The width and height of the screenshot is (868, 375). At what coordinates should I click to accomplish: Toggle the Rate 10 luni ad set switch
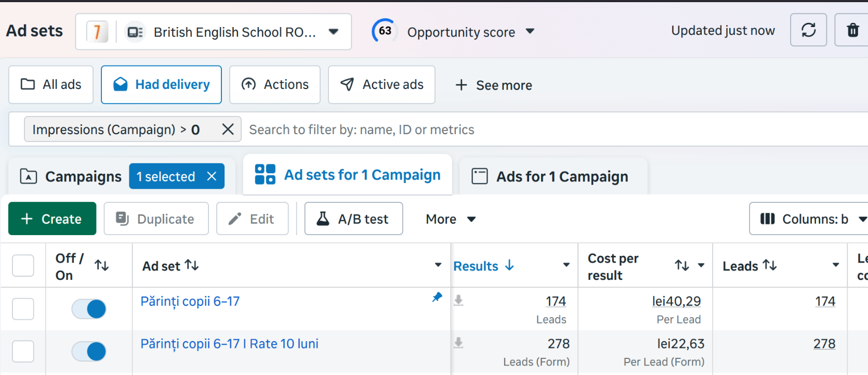pyautogui.click(x=89, y=352)
